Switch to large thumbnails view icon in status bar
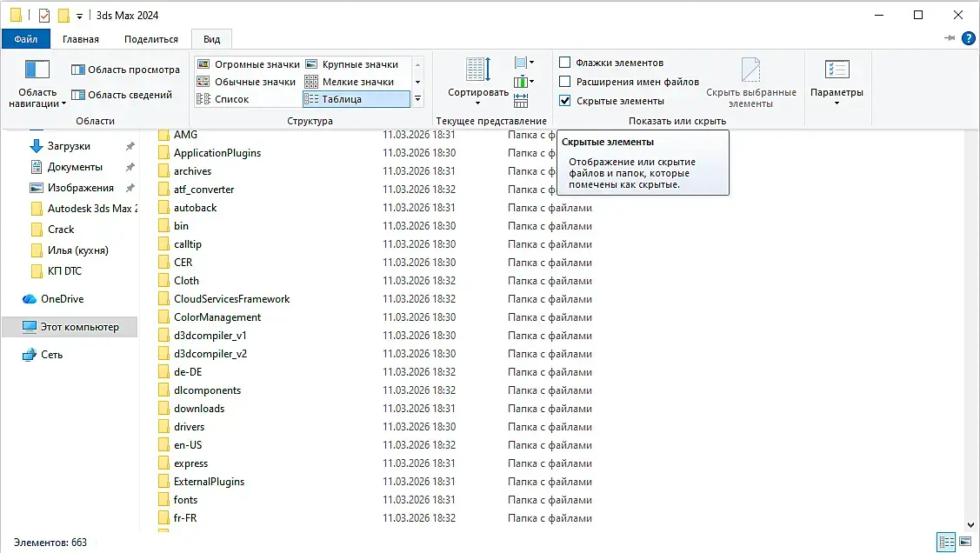 (x=965, y=542)
